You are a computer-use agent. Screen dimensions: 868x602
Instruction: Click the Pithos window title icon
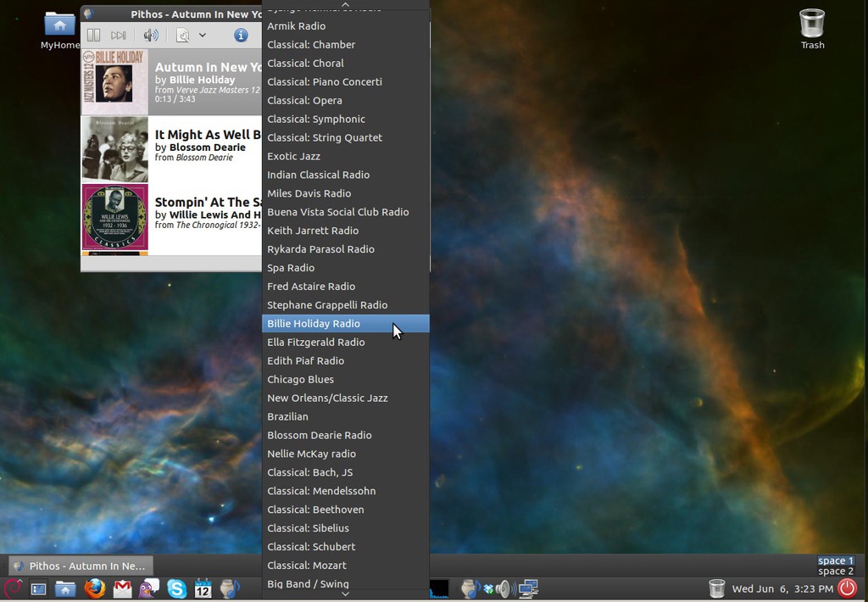[88, 14]
